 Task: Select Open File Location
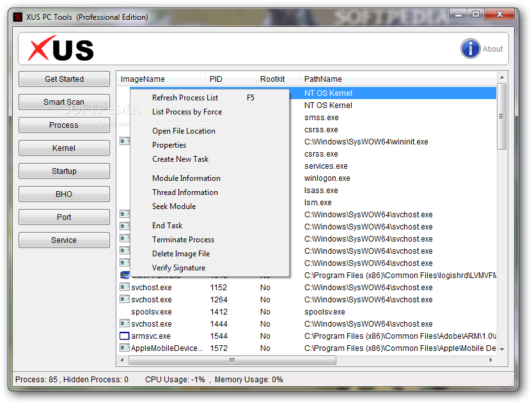(x=210, y=131)
